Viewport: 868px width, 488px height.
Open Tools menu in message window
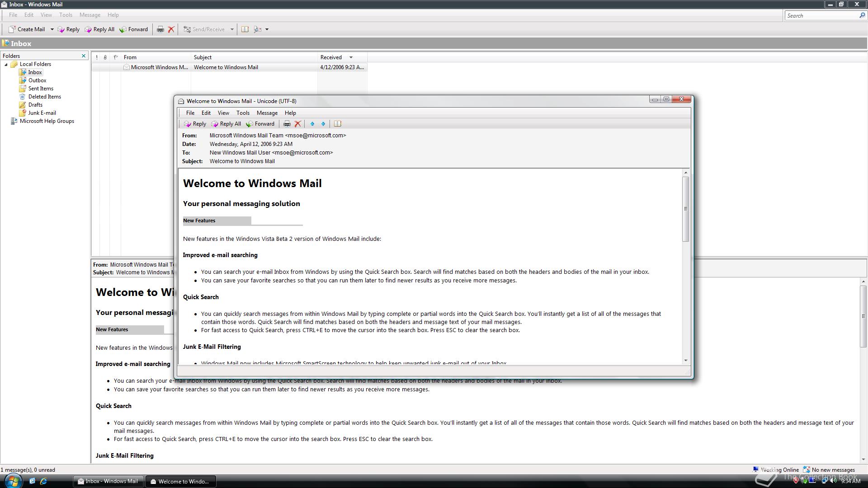(x=243, y=113)
